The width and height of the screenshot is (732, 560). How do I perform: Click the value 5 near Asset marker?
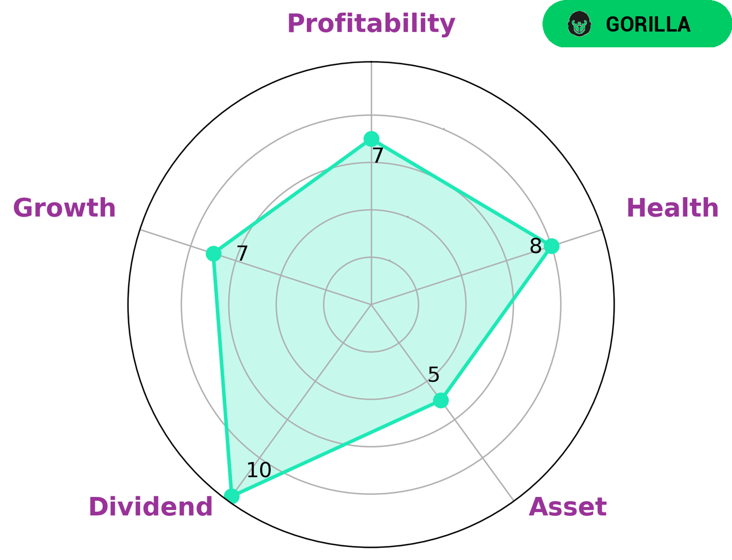pyautogui.click(x=433, y=375)
